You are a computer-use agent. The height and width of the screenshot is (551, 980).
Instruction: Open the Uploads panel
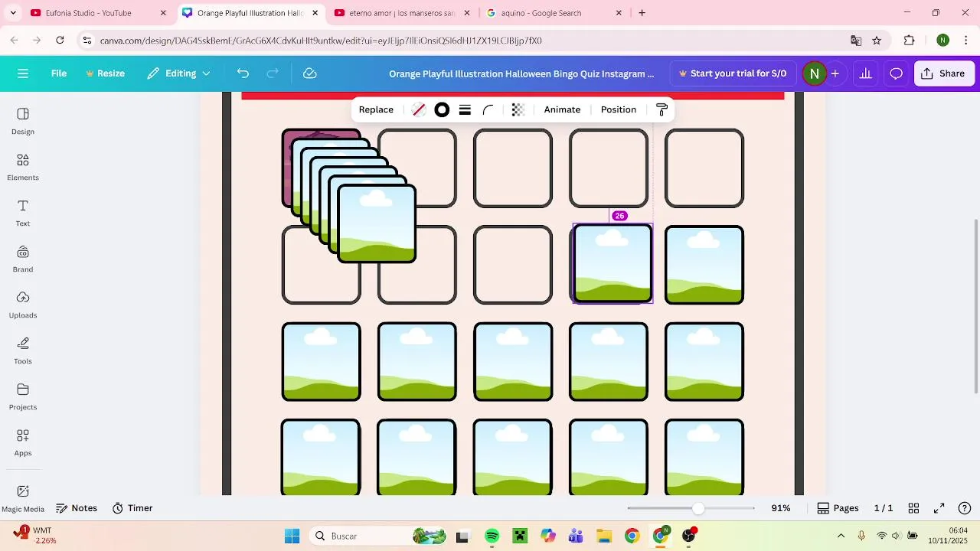coord(23,305)
